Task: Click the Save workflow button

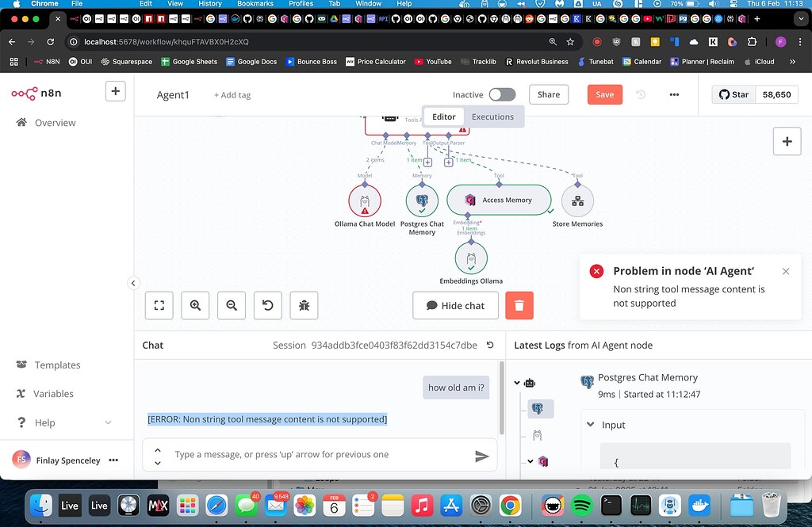Action: 604,94
